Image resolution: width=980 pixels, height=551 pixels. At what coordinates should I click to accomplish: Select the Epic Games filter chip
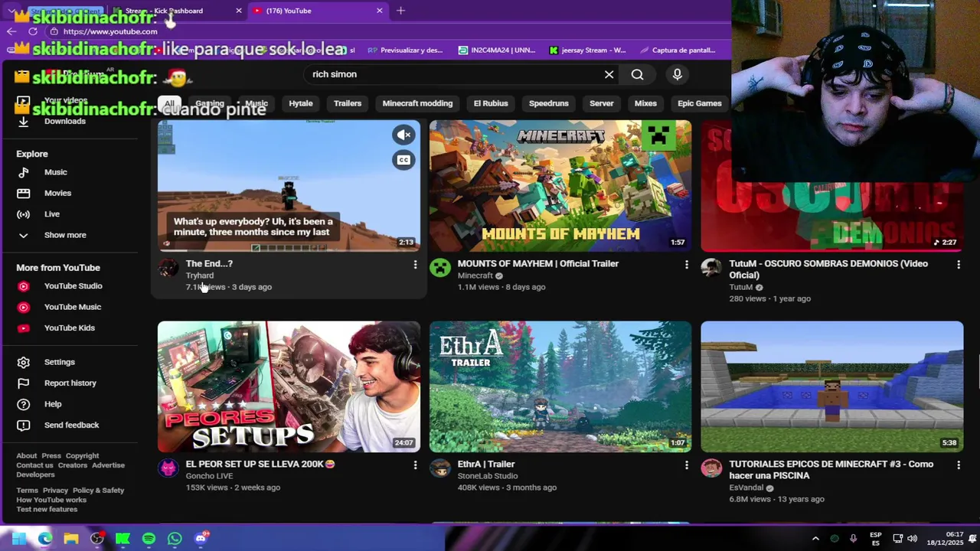click(700, 103)
